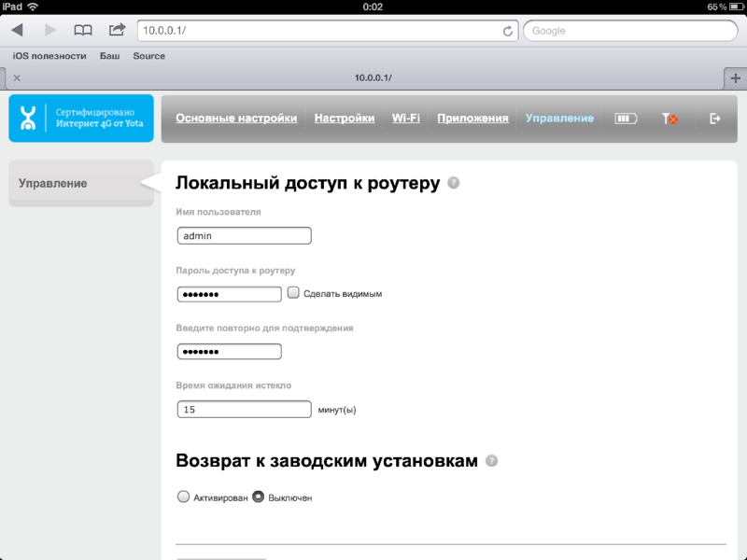This screenshot has height=560, width=747.
Task: Click the help icon next to Возврат к заводским установкам
Action: [x=491, y=460]
